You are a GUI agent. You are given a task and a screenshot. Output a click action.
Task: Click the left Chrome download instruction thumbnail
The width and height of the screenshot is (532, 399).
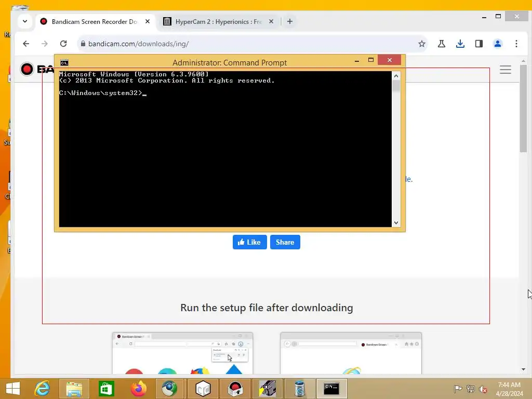pos(182,353)
